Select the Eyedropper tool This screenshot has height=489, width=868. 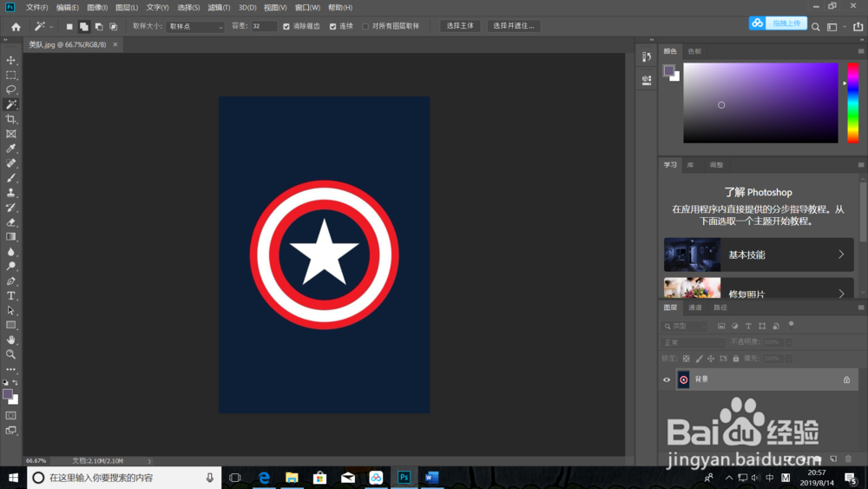(10, 149)
